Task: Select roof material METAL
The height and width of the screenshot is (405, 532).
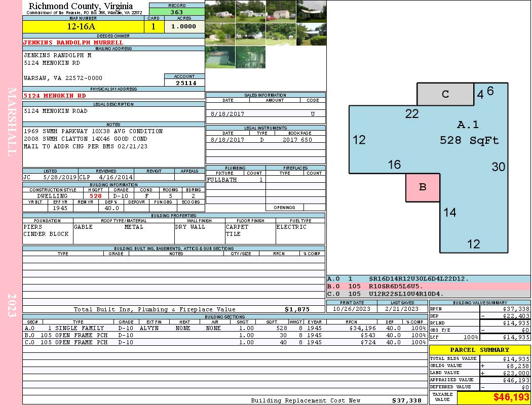Action: tap(134, 227)
